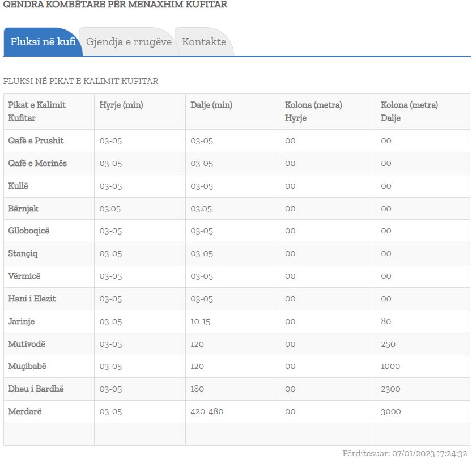Viewport: 476px width, 468px height.
Task: Select the Qafë e Morinës border point
Action: [x=37, y=163]
